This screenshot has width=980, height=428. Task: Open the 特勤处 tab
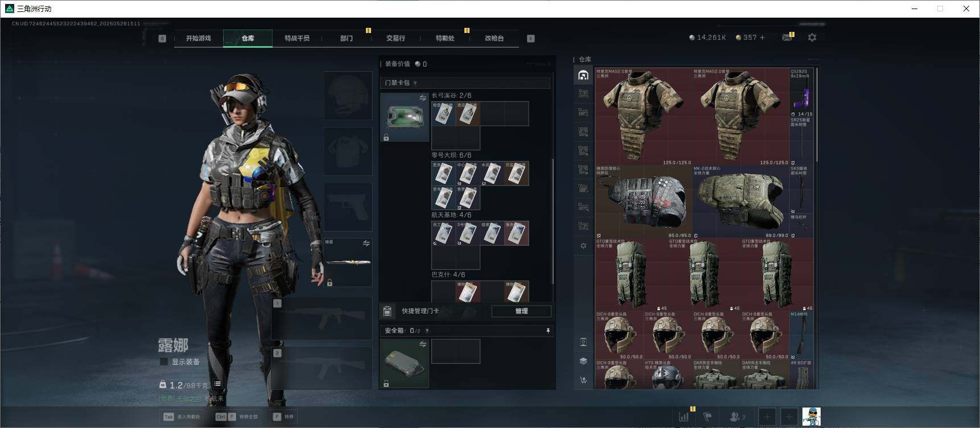pos(445,38)
